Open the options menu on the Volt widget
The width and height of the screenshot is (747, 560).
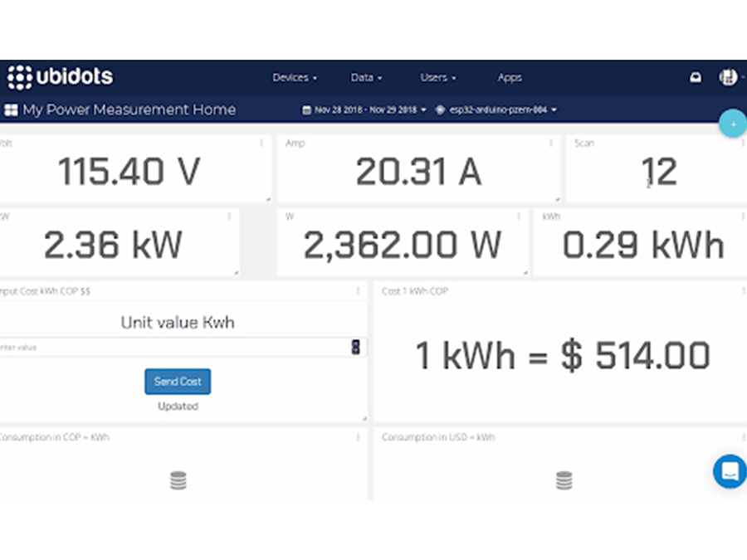pyautogui.click(x=261, y=143)
